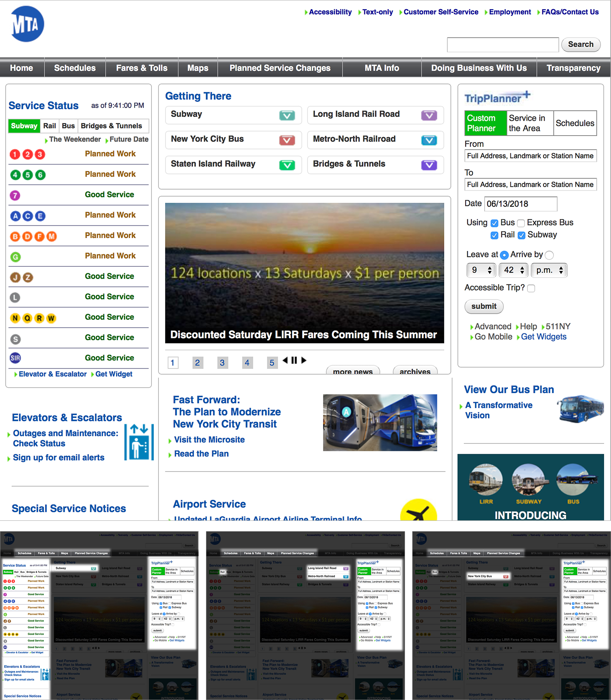The image size is (611, 700).
Task: Click the light green G line bullet
Action: coord(15,257)
